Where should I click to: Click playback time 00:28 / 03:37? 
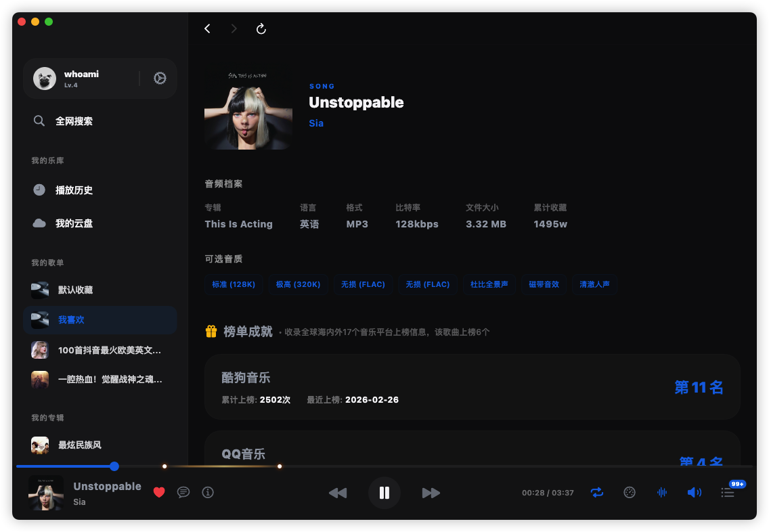pos(548,493)
